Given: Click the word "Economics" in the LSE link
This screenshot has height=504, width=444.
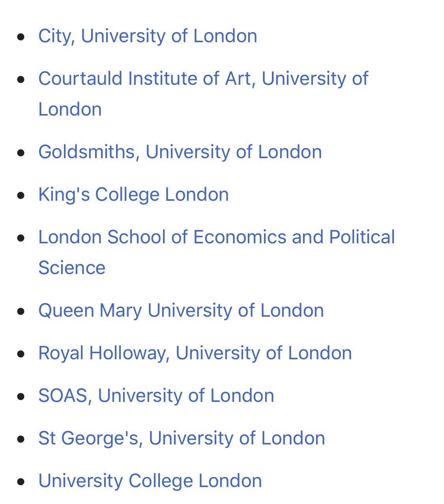Looking at the screenshot, I should pos(240,237).
